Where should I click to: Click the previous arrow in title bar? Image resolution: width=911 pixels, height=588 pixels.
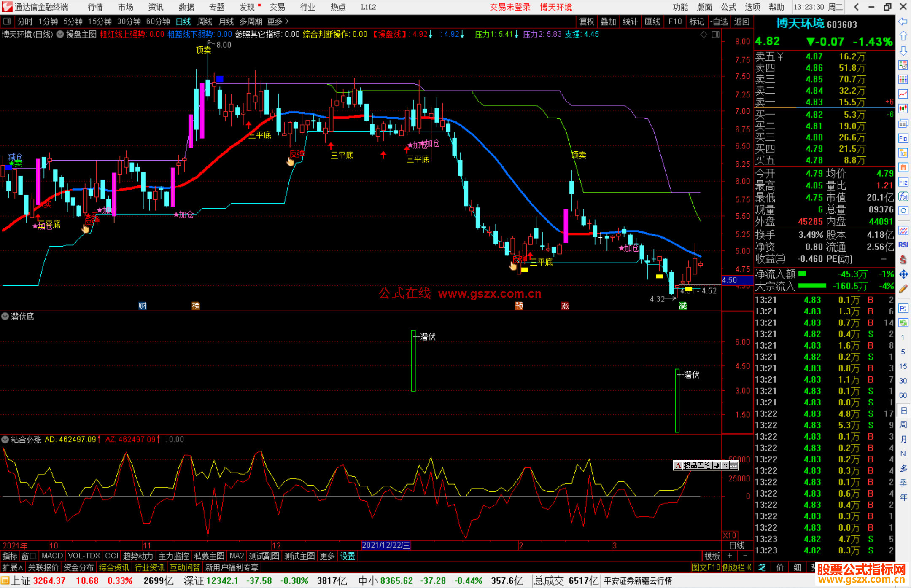click(x=856, y=7)
